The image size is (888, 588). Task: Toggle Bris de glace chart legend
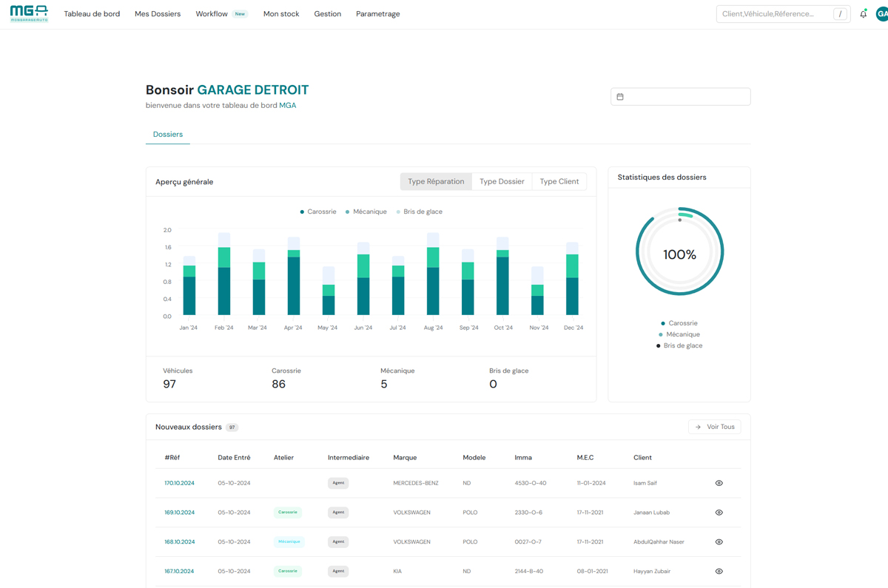(x=419, y=212)
